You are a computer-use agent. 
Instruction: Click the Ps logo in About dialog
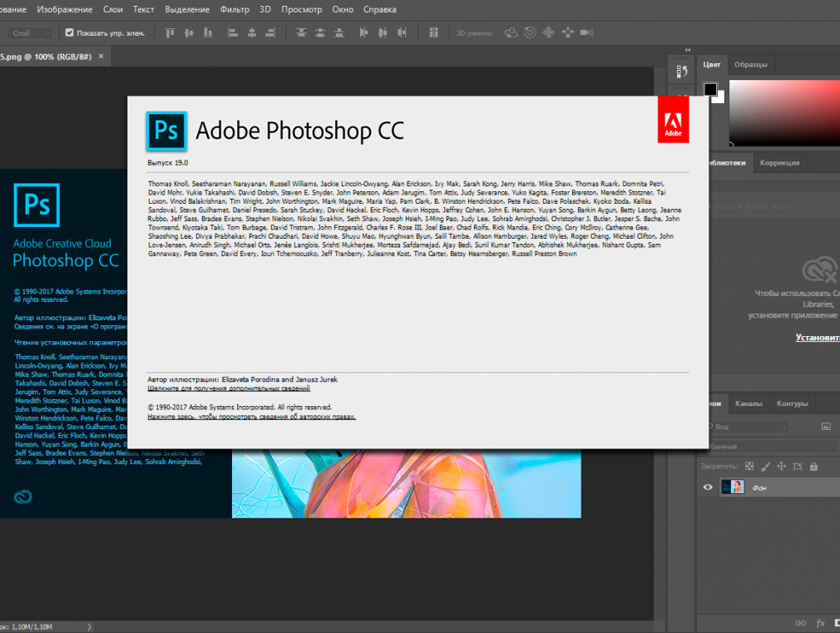tap(166, 131)
